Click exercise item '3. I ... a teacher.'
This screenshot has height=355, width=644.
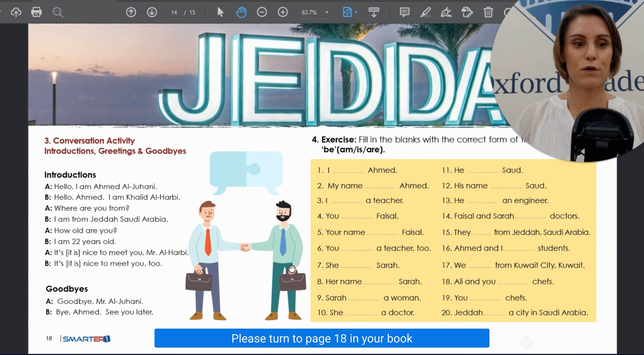coord(360,200)
